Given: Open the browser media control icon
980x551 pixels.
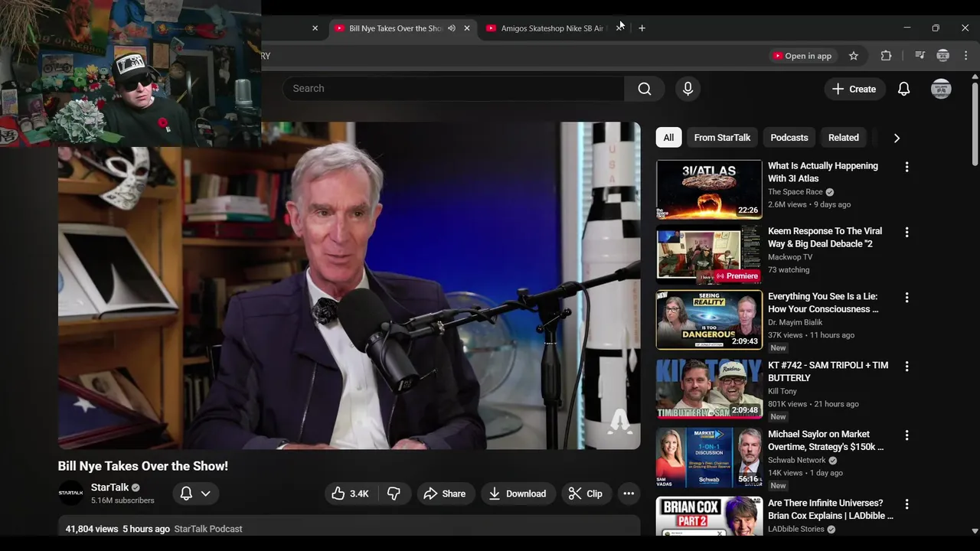Looking at the screenshot, I should 920,56.
